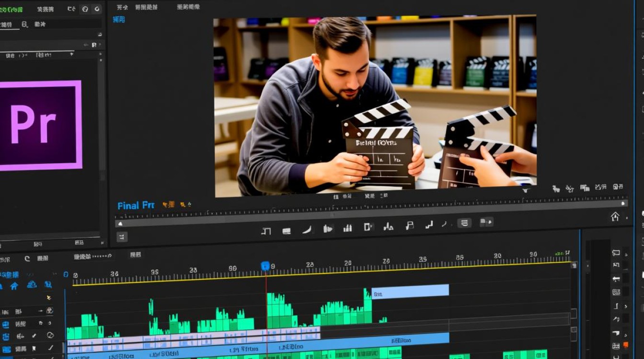Click the solid rectangle icon in the transport row
The height and width of the screenshot is (359, 644).
[x=287, y=231]
